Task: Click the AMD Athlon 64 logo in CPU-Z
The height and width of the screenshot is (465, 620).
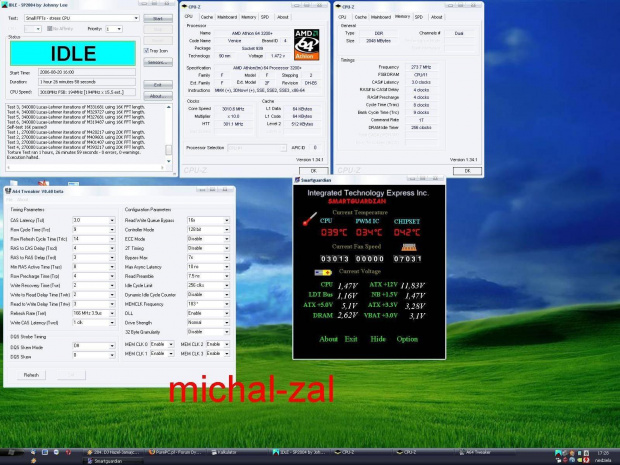Action: point(306,45)
